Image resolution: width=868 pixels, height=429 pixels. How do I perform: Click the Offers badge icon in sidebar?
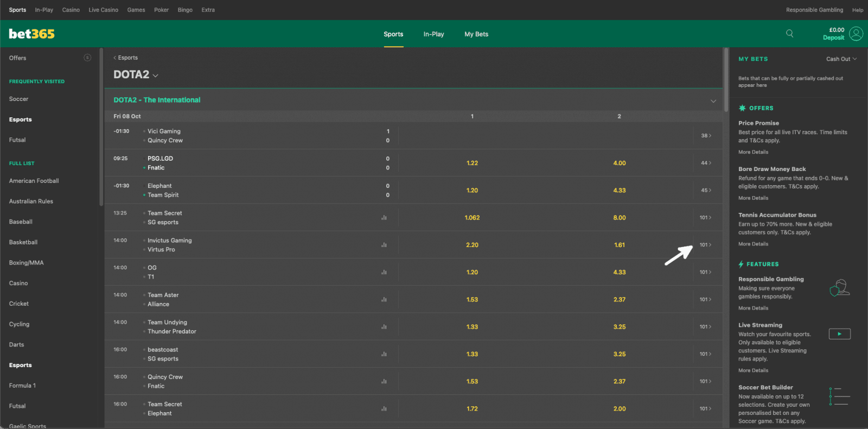click(87, 58)
